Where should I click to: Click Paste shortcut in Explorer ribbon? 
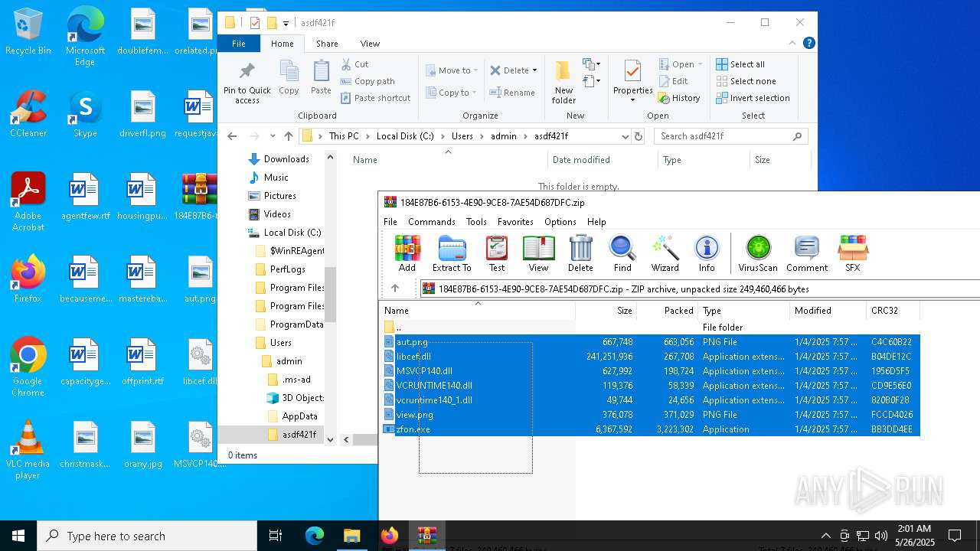(376, 98)
